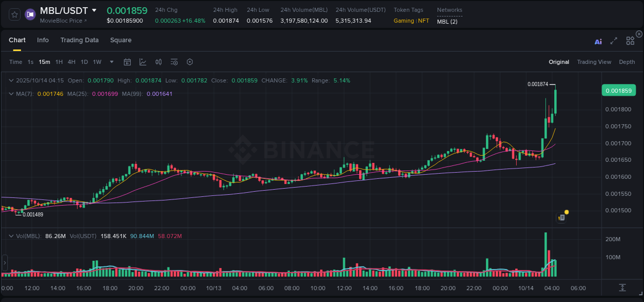Image resolution: width=644 pixels, height=302 pixels.
Task: Open the indicators list icon
Action: coord(174,62)
